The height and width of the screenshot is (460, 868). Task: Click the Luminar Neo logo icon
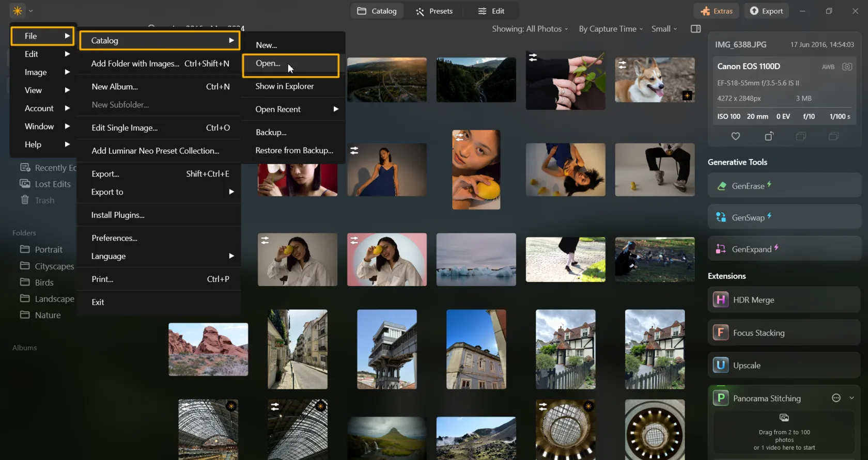coord(18,11)
